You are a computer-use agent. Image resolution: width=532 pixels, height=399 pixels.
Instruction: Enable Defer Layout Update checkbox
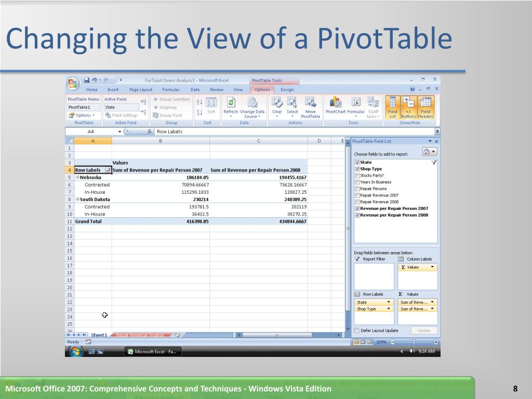click(356, 330)
